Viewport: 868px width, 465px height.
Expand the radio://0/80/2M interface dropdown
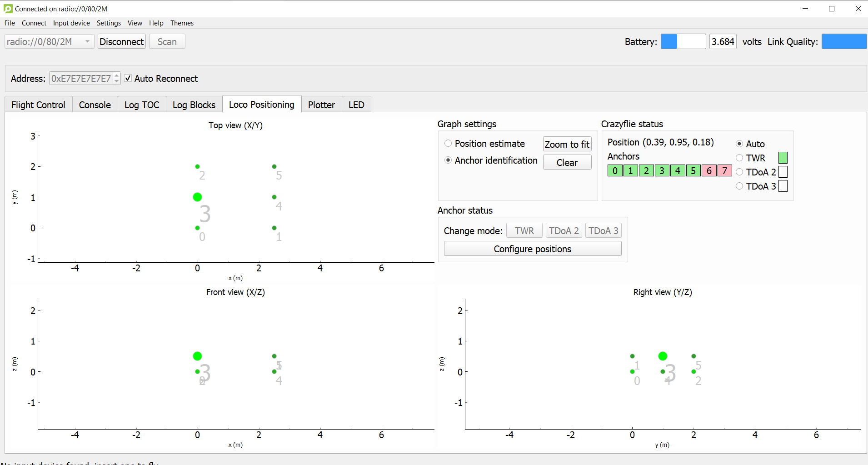87,41
